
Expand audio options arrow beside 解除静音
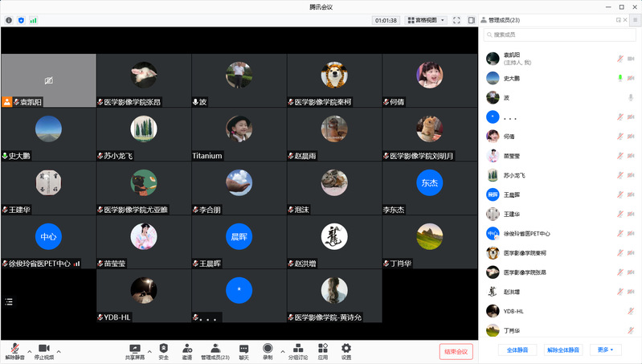pyautogui.click(x=30, y=352)
